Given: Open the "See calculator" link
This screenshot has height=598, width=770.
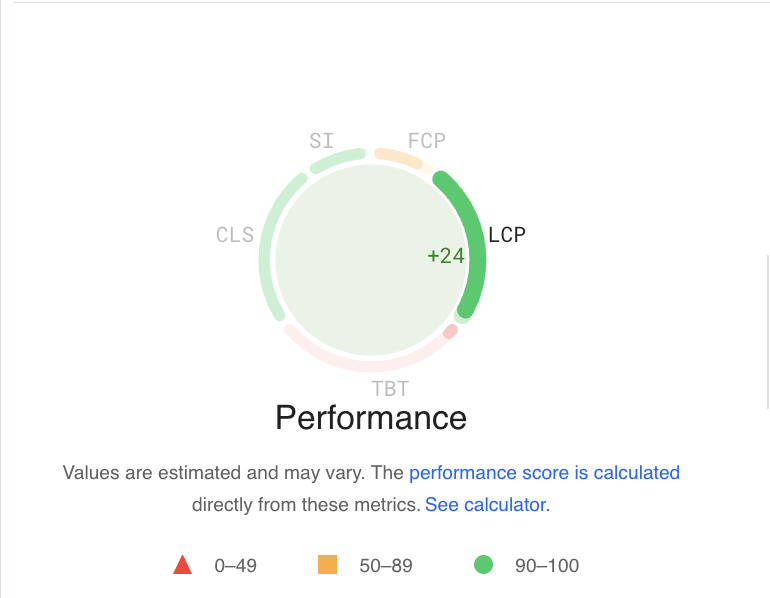Looking at the screenshot, I should point(486,505).
